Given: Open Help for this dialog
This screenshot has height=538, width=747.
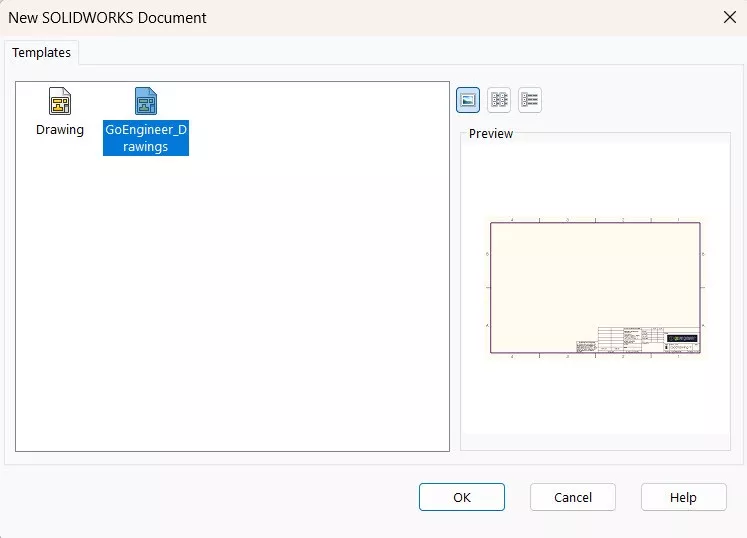Looking at the screenshot, I should (x=684, y=497).
